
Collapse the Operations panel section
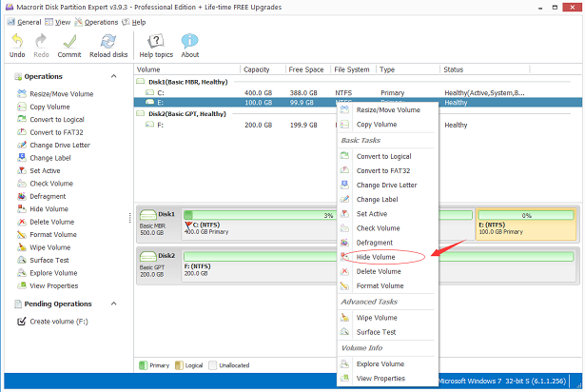(114, 76)
